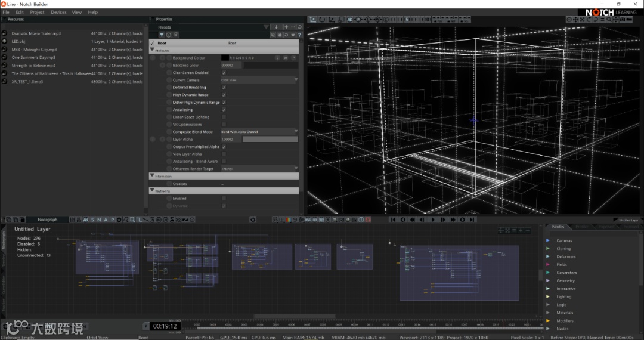Disable the Antialiasing checkbox
Screen dimensions: 644x340
(224, 110)
